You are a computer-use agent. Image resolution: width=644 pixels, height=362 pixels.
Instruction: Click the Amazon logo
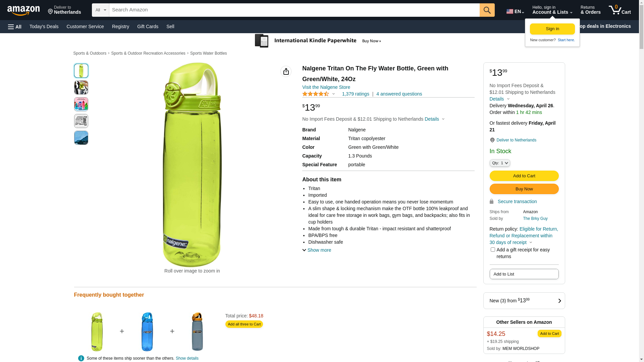click(x=23, y=10)
